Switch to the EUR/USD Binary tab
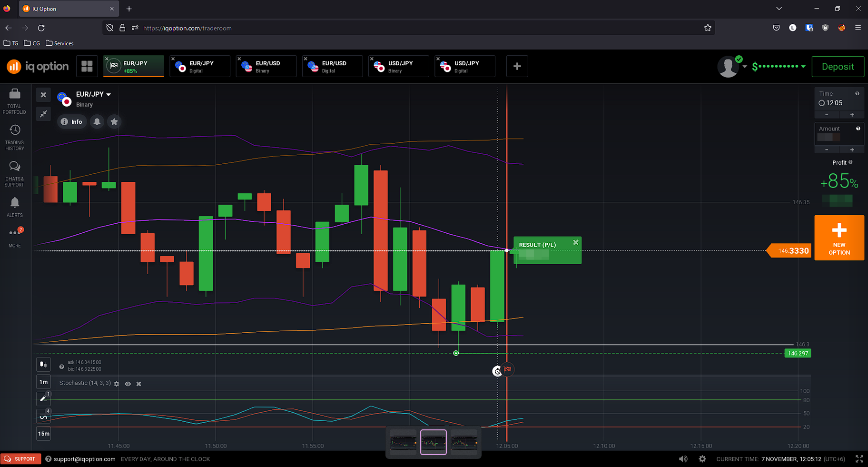Screen dimensions: 868x467 (266, 66)
